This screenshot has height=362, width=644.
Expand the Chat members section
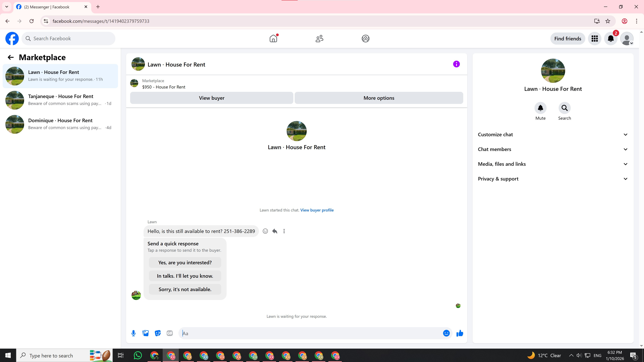[x=553, y=149]
